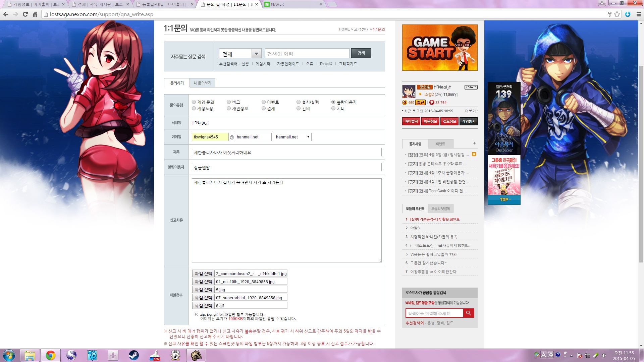Click the 제목 title input field

coord(286,152)
